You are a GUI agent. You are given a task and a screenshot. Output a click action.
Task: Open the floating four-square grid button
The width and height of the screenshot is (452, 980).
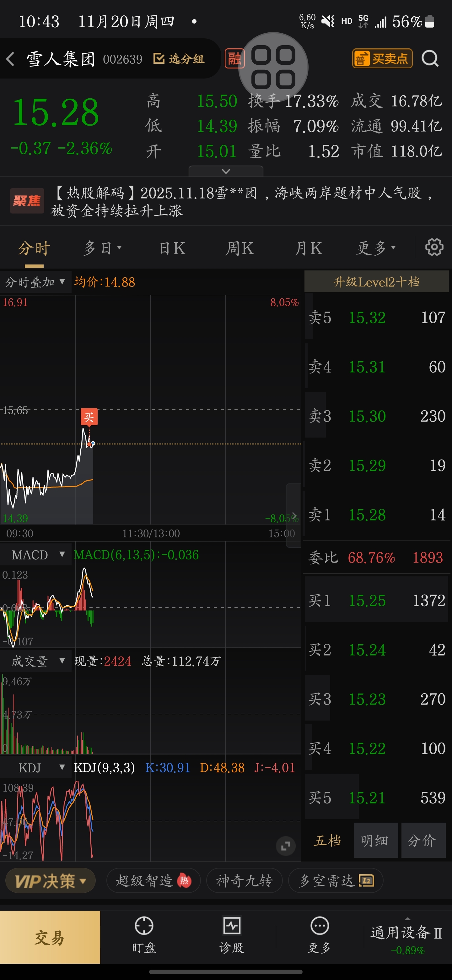pyautogui.click(x=273, y=67)
